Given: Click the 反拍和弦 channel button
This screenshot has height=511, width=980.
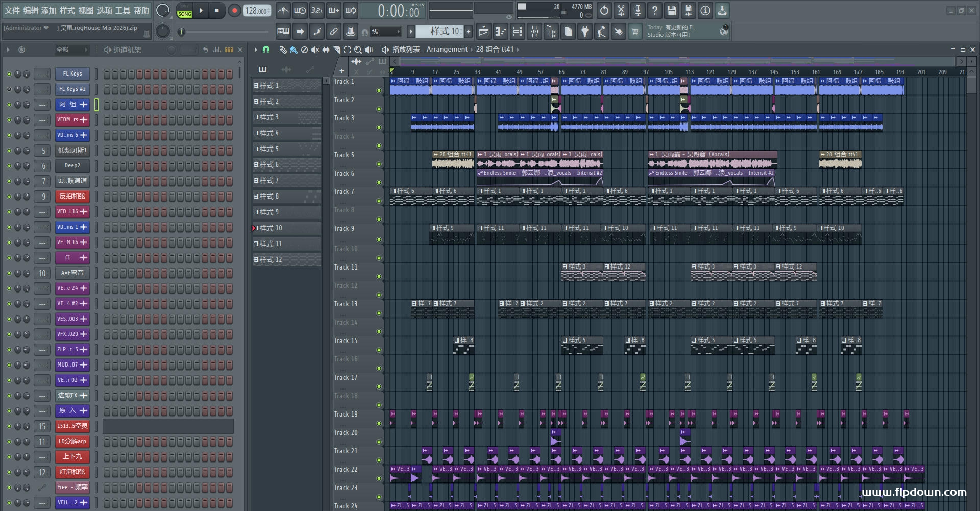Looking at the screenshot, I should 72,196.
